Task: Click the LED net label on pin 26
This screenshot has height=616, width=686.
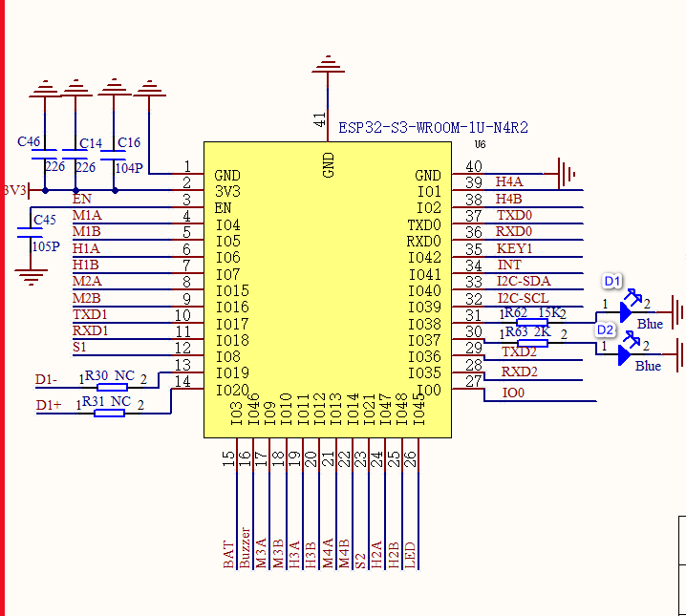Action: click(x=410, y=555)
